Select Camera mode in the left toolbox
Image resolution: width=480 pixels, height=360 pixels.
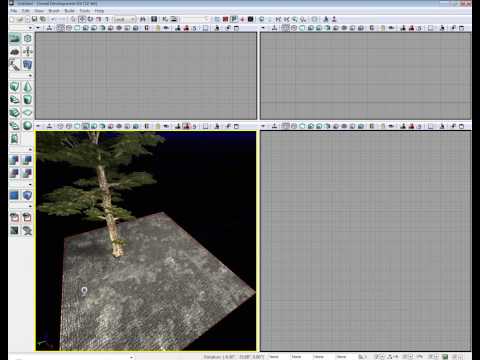pyautogui.click(x=14, y=38)
